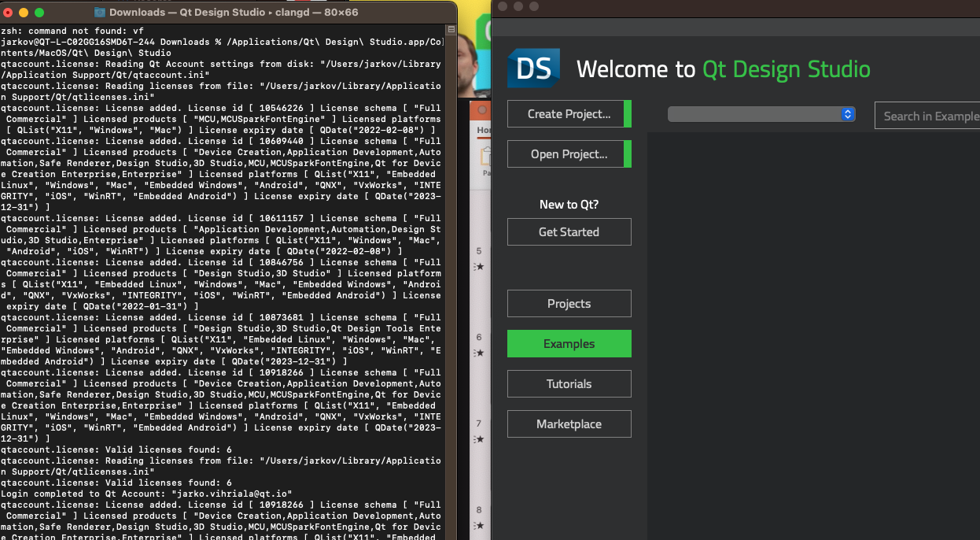
Task: Click the 'New to Qt?' label
Action: tap(569, 205)
